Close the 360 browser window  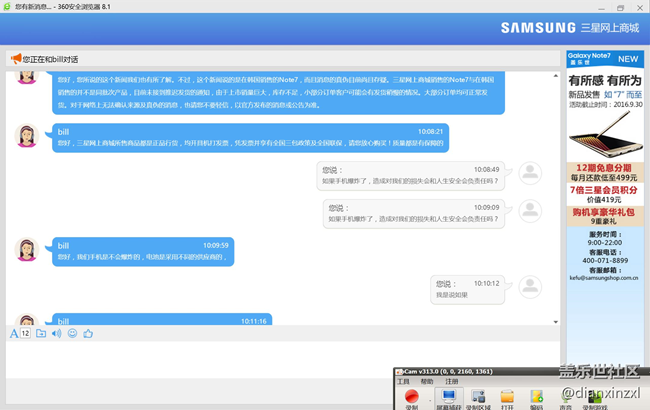pyautogui.click(x=640, y=7)
